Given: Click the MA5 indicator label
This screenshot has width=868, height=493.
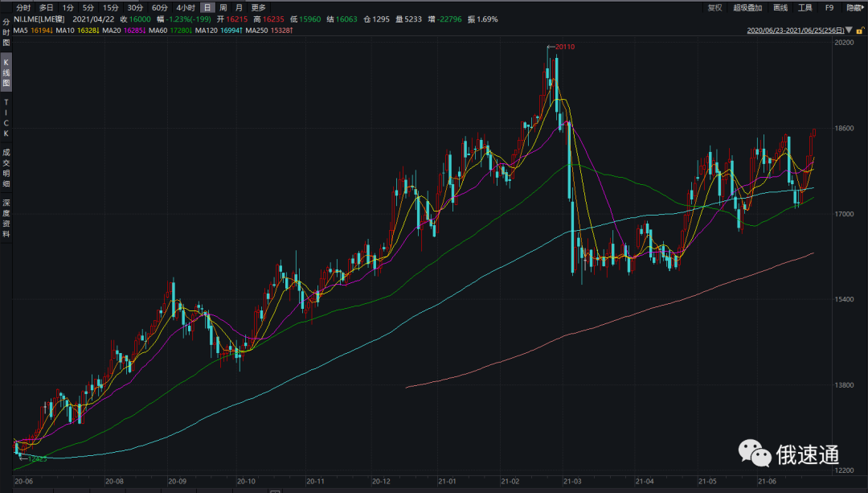Looking at the screenshot, I should (22, 30).
